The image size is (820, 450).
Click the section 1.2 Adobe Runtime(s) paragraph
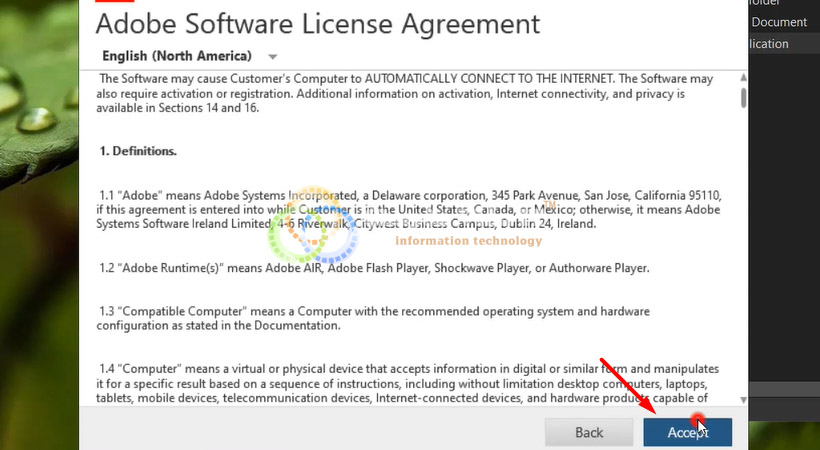coord(374,268)
